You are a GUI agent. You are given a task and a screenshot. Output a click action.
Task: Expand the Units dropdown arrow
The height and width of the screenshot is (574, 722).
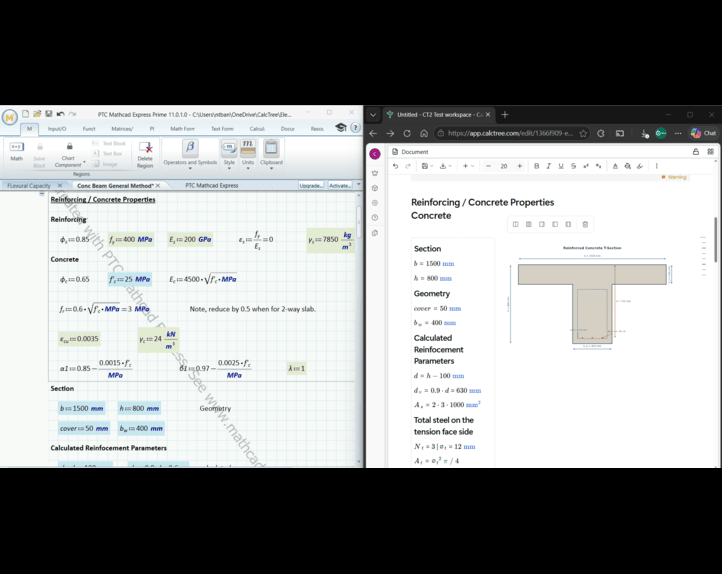point(248,168)
